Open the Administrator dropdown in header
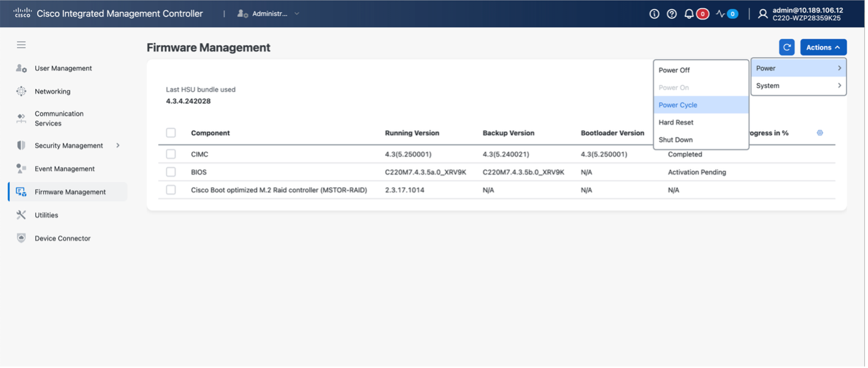The image size is (868, 368). [x=269, y=14]
